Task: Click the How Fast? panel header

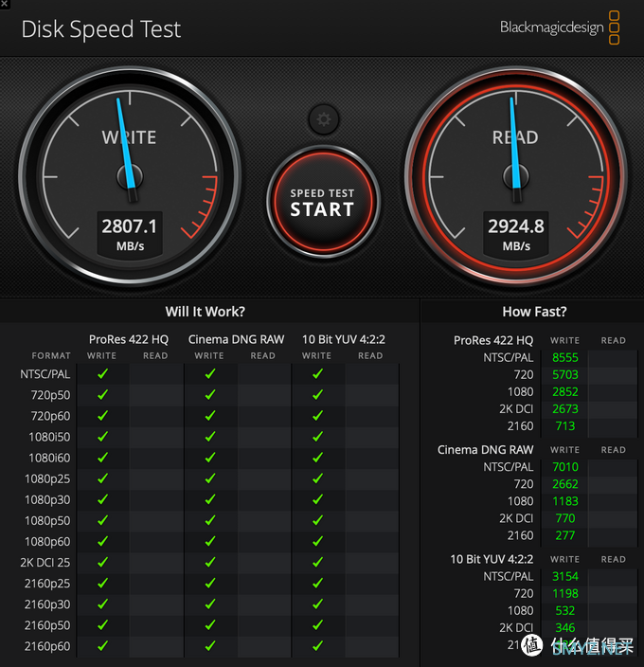Action: pos(534,312)
